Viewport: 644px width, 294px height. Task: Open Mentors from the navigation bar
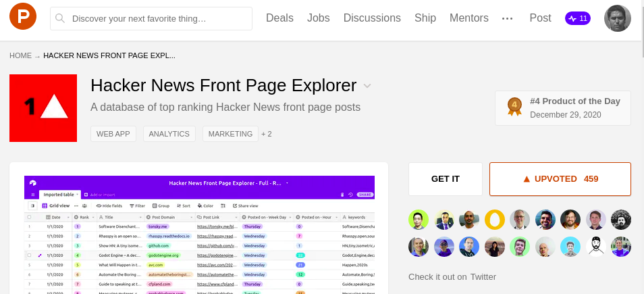tap(469, 18)
